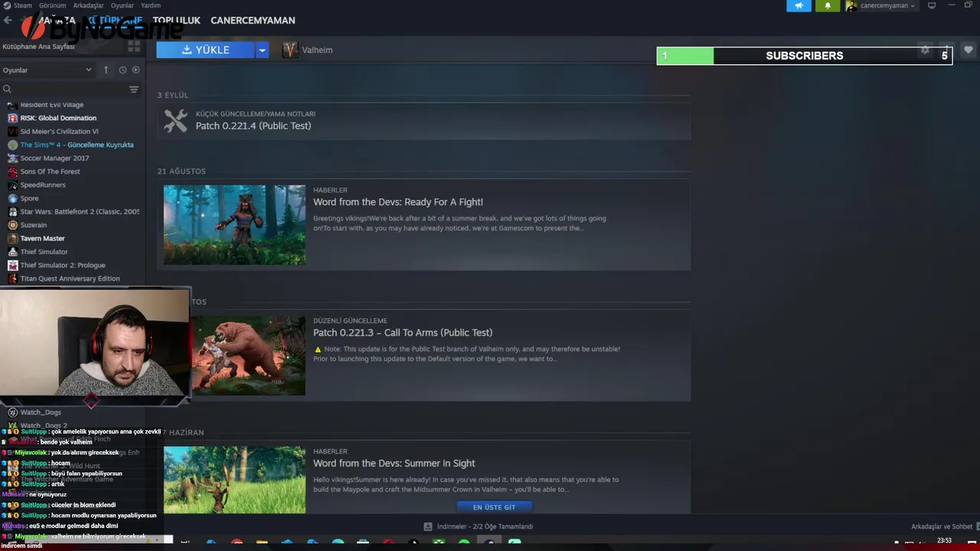Screen dimensions: 980x551
Task: Select Star Wars: Battlefront 2 (Classic)
Action: (80, 211)
